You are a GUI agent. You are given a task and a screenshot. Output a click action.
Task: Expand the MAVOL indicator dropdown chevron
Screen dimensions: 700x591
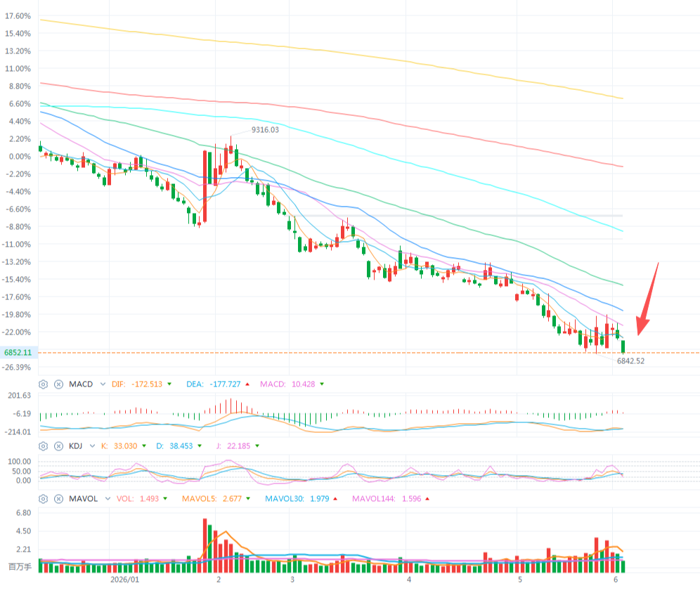pos(108,499)
